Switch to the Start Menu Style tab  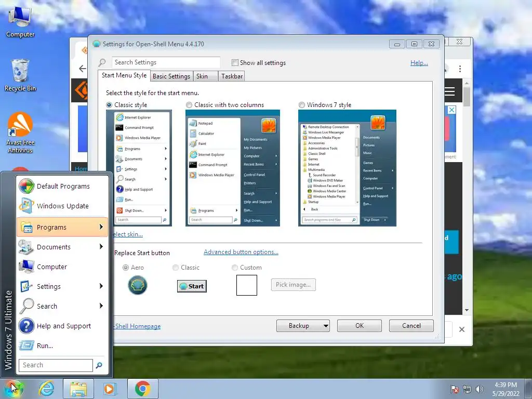point(124,75)
